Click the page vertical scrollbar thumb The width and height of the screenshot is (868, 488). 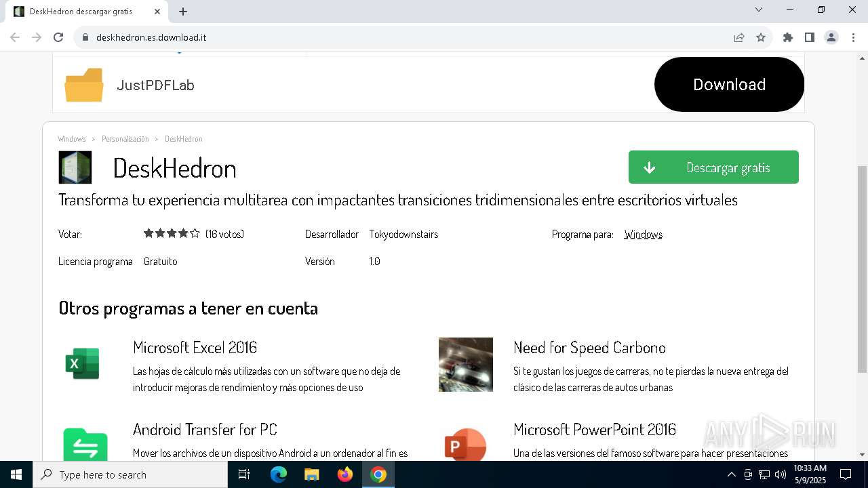pos(862,268)
